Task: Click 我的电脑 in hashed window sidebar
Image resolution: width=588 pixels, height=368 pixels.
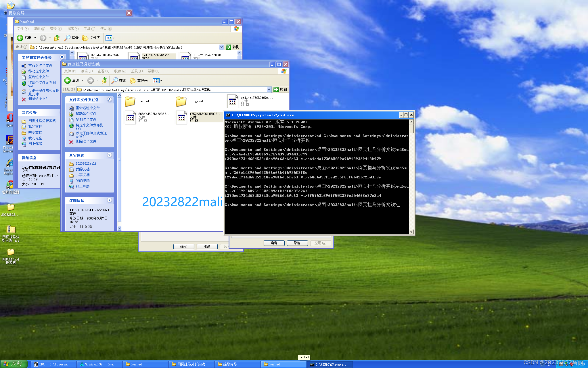Action: coord(35,138)
